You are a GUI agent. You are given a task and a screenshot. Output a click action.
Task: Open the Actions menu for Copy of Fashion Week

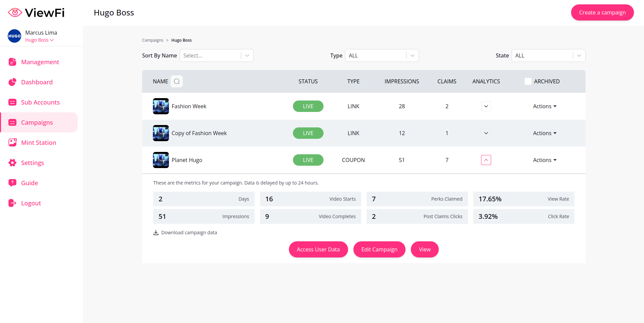544,133
